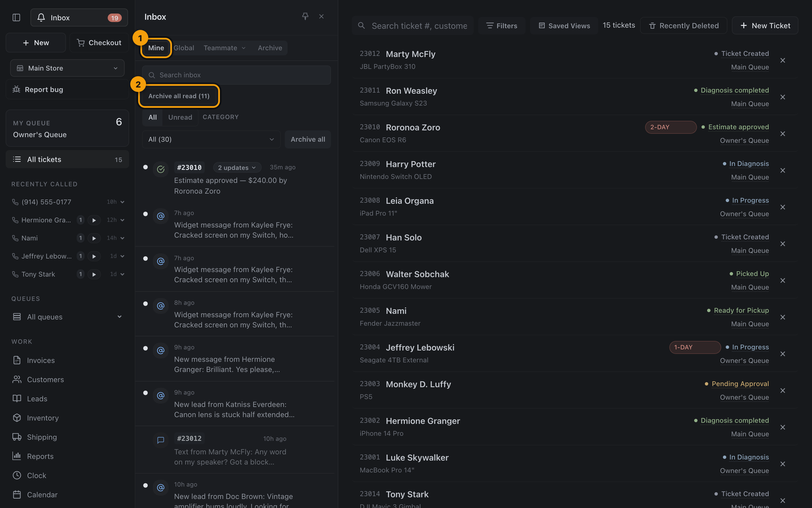Focus the Search inbox field
The height and width of the screenshot is (508, 812).
tap(236, 75)
